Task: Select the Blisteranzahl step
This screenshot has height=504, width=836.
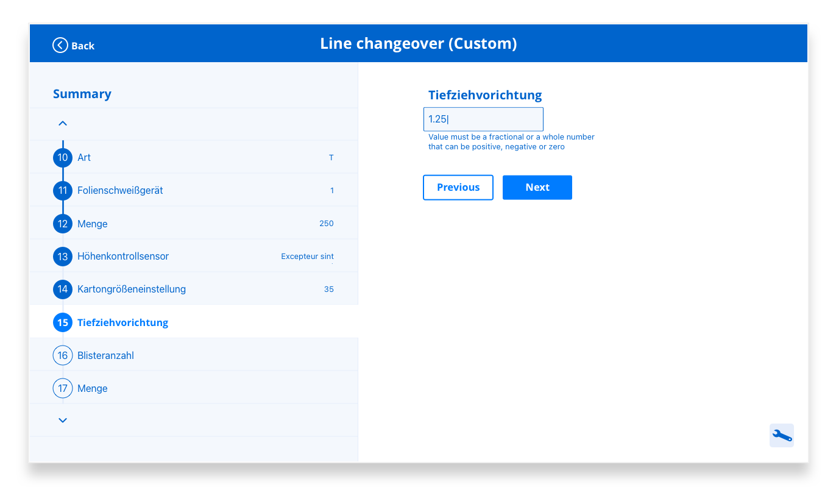Action: point(105,355)
